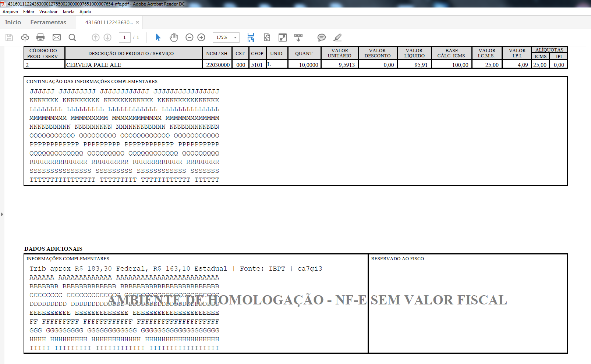Screen dimensions: 591x364
Task: Open the Ajuda menu
Action: [x=85, y=12]
